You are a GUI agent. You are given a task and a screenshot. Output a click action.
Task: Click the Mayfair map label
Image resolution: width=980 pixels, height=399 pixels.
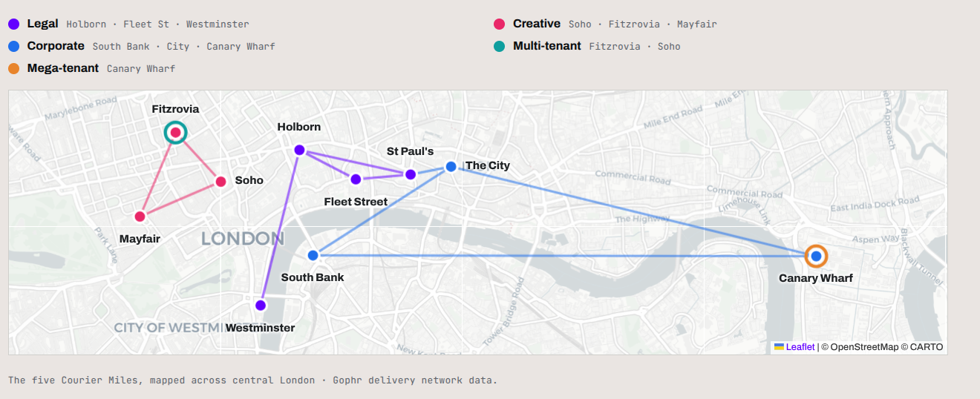[x=140, y=239]
